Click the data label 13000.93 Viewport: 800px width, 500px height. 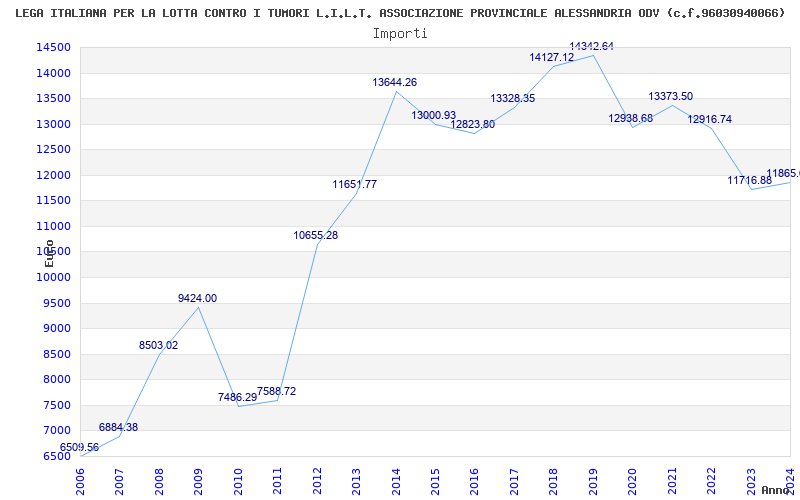434,115
